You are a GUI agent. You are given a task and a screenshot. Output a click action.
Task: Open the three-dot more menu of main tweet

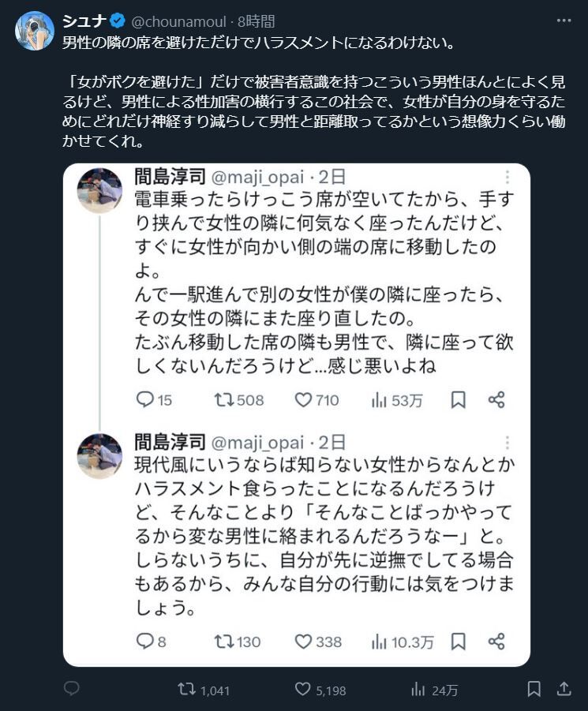pos(561,21)
